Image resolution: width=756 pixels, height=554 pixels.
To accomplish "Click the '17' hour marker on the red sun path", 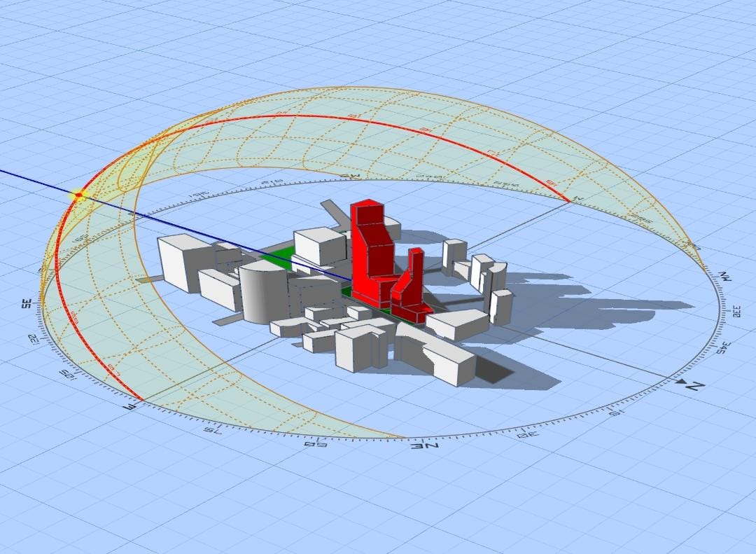I will [x=492, y=153].
